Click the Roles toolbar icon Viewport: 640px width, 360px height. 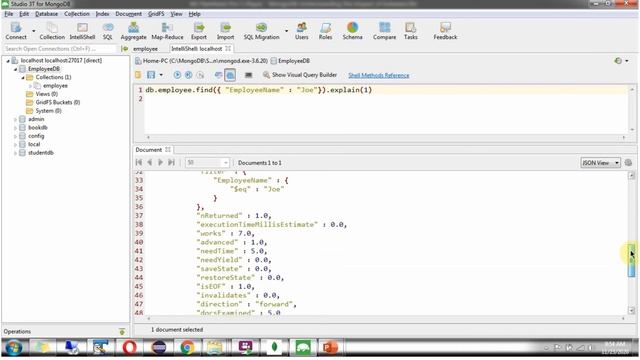(325, 31)
